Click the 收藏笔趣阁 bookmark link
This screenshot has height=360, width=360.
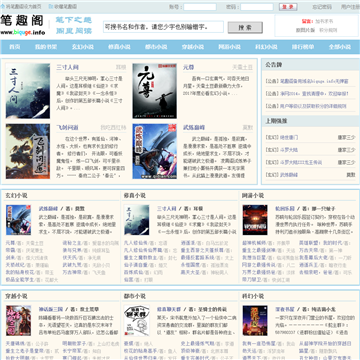point(65,7)
